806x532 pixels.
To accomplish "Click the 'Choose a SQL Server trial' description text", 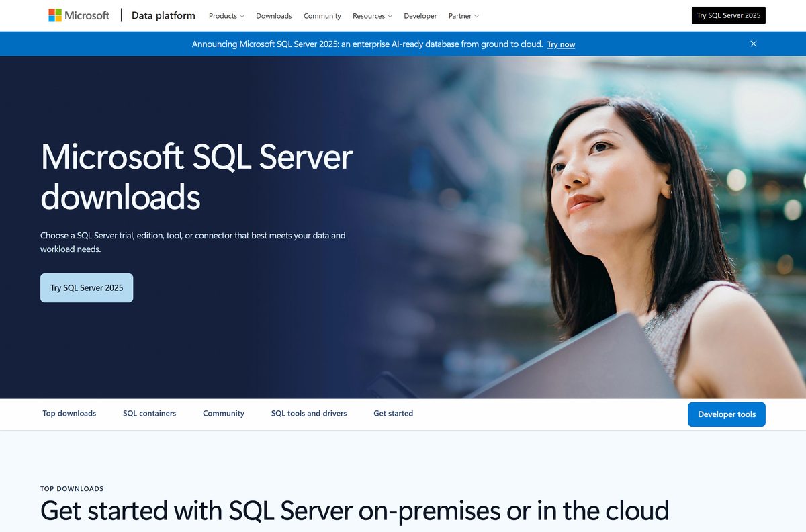I will tap(193, 242).
